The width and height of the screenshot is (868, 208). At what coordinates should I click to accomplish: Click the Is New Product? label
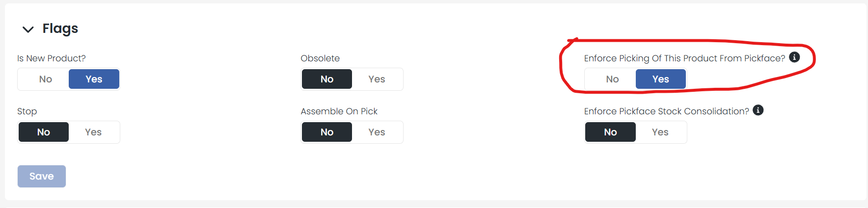tap(52, 58)
